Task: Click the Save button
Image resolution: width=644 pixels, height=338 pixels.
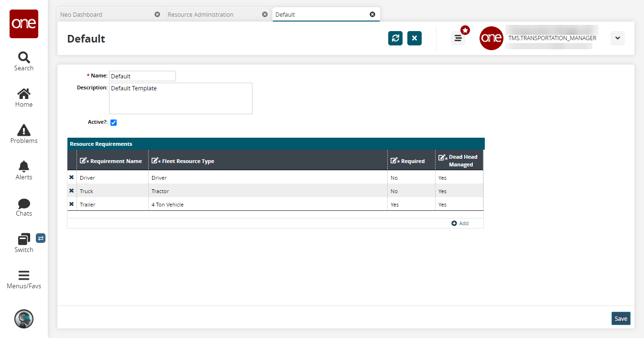Action: pos(621,318)
